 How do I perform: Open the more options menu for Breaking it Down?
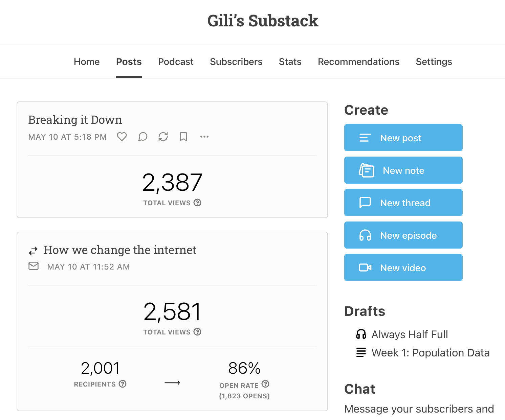[204, 137]
